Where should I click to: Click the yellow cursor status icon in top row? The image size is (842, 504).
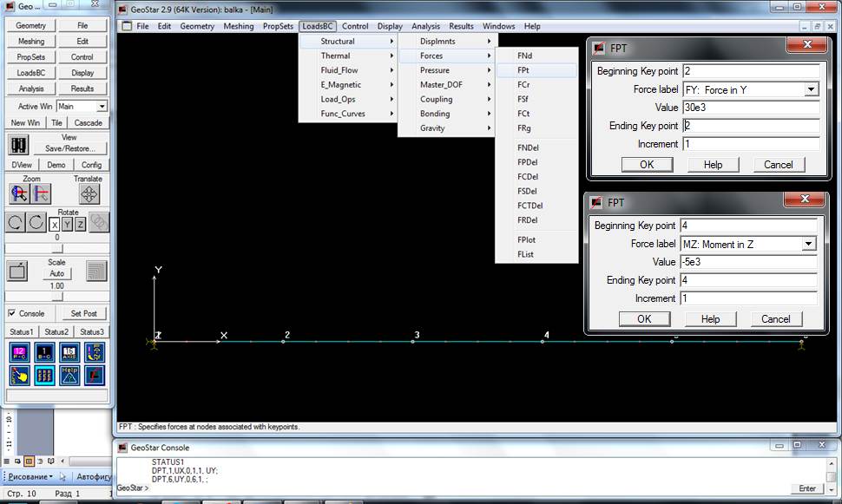pyautogui.click(x=95, y=353)
